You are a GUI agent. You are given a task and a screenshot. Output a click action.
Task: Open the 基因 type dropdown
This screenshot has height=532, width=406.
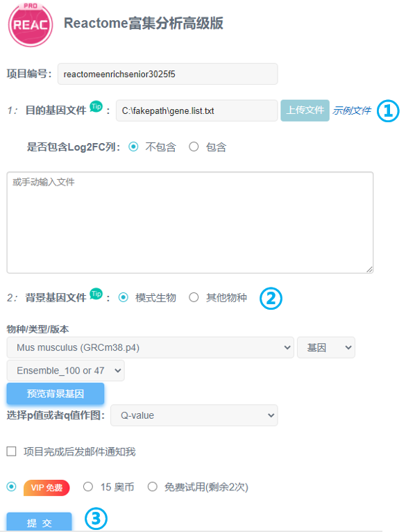pyautogui.click(x=326, y=347)
